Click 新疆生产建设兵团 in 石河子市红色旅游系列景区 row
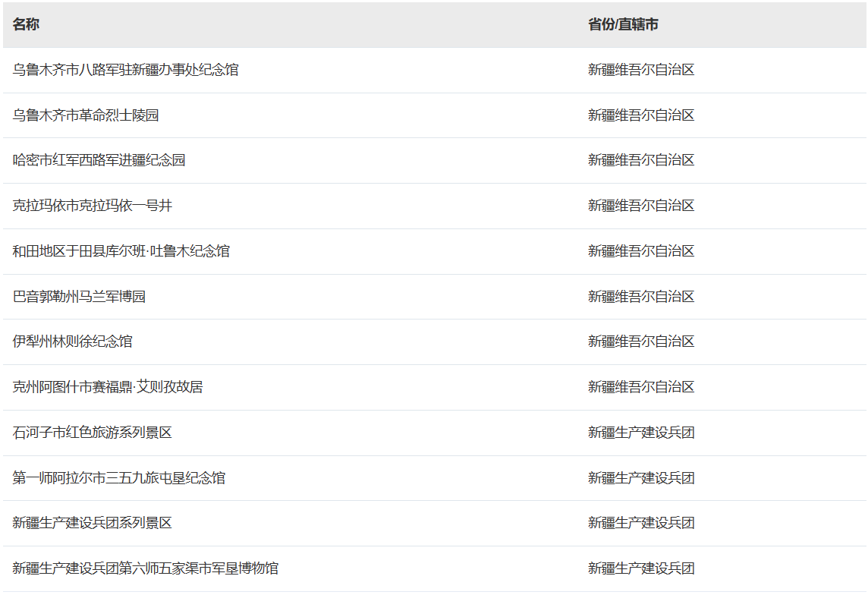 (x=641, y=433)
